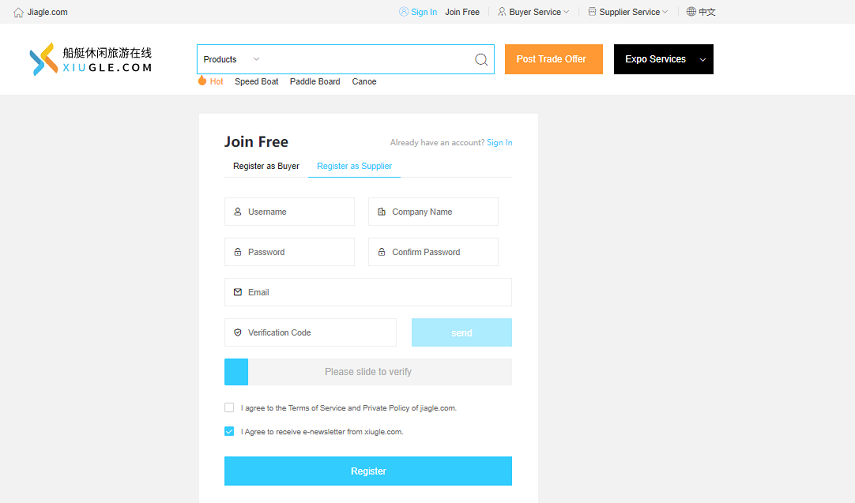855x503 pixels.
Task: Click the Supplier Service store icon
Action: tap(592, 12)
